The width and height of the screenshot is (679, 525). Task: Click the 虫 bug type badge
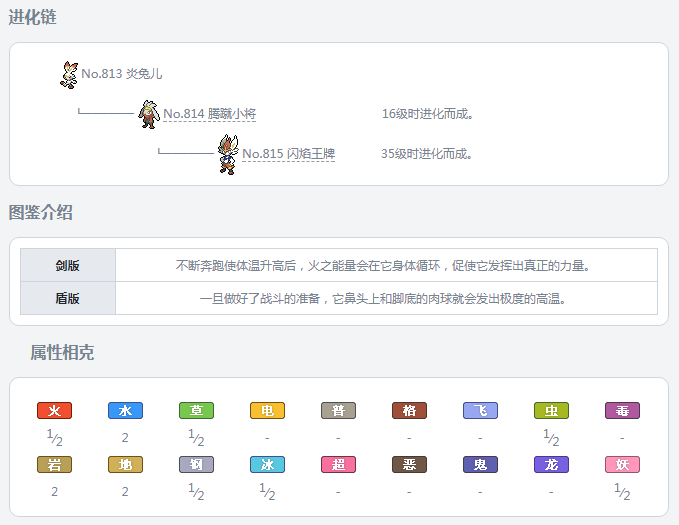pyautogui.click(x=551, y=410)
